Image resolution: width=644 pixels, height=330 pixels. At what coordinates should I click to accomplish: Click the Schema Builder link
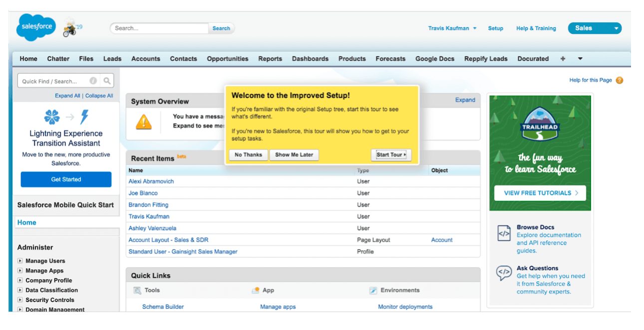coord(163,307)
